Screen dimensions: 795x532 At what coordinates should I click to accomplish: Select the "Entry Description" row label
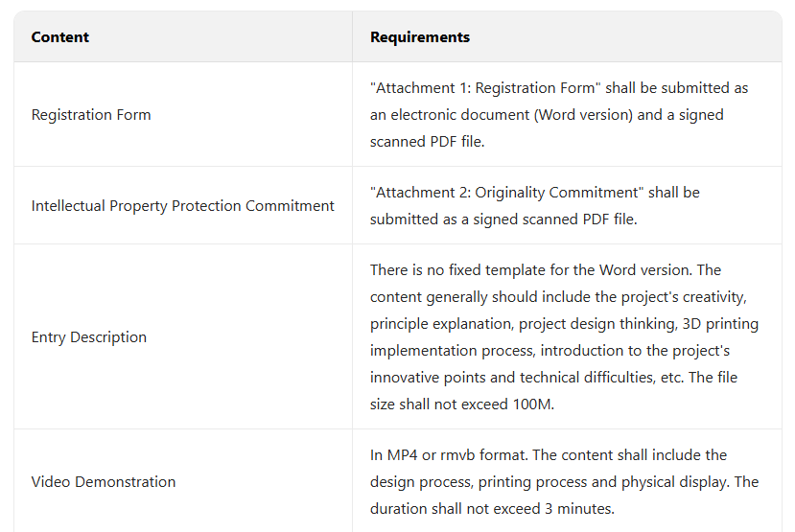click(x=89, y=337)
